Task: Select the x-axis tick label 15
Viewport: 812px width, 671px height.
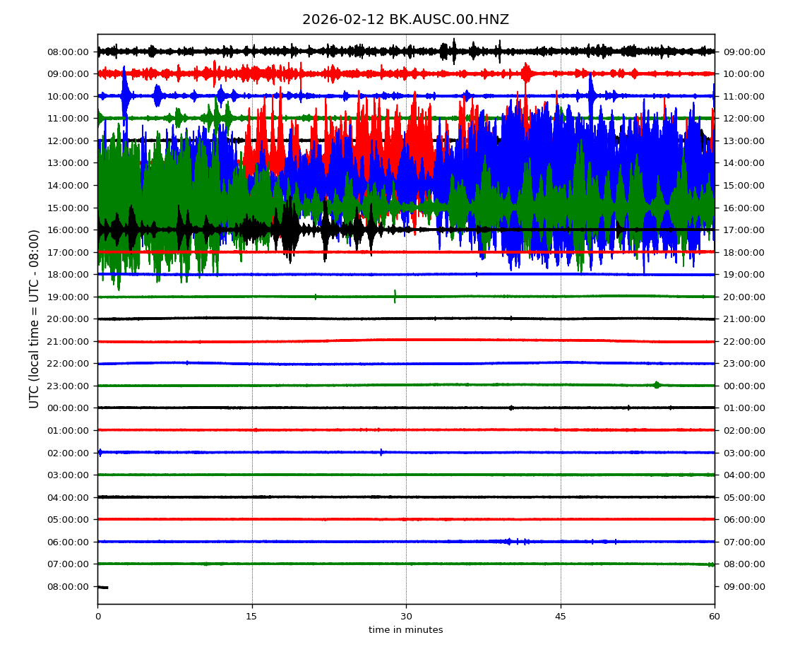Action: [x=251, y=617]
